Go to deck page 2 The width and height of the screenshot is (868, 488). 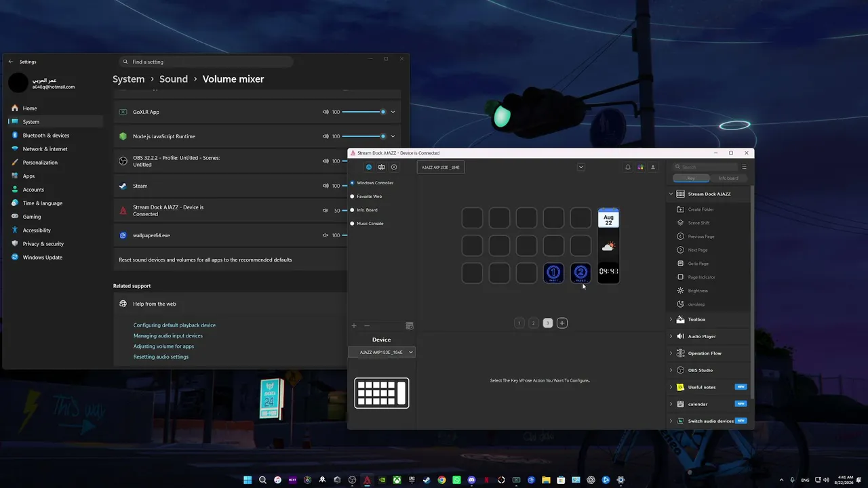[534, 323]
